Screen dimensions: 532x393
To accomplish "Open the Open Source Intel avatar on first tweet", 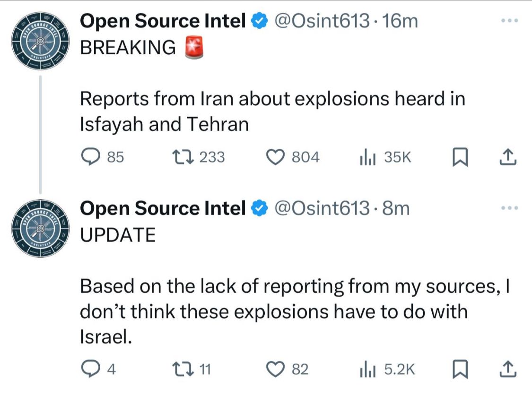I will coord(41,41).
